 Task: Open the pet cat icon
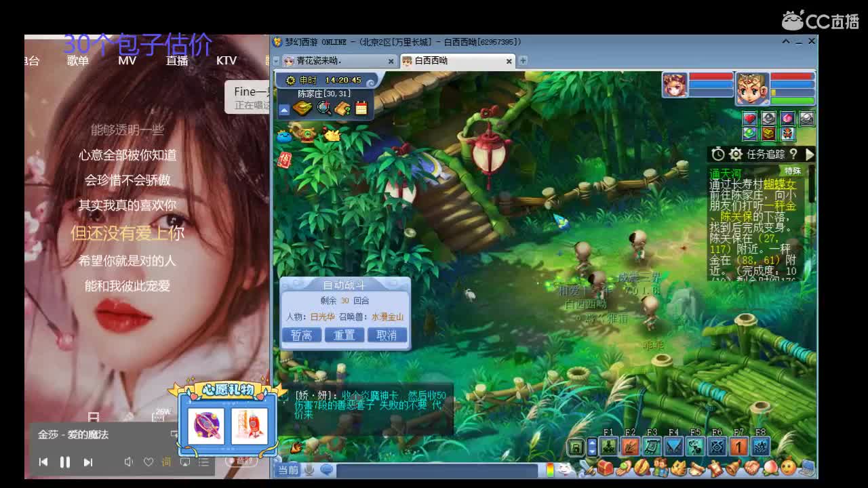click(x=679, y=468)
